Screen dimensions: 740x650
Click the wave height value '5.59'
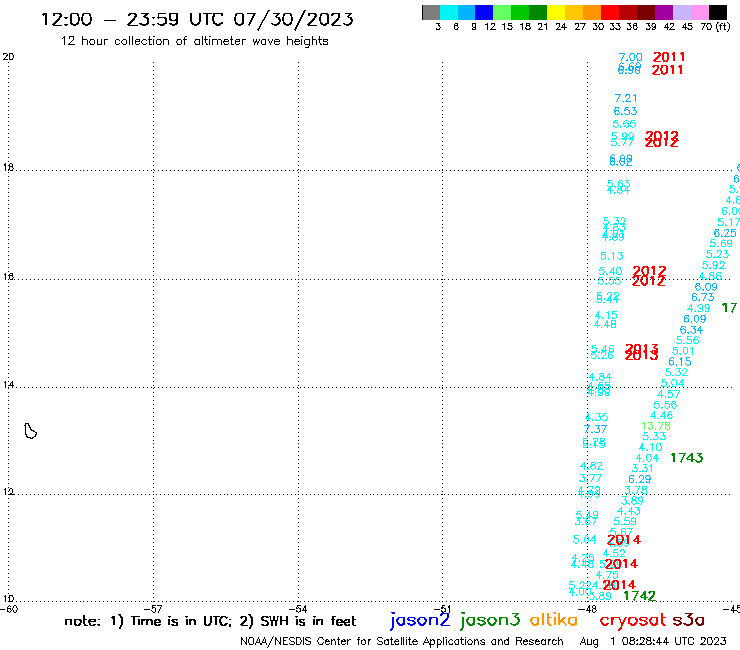(x=625, y=522)
